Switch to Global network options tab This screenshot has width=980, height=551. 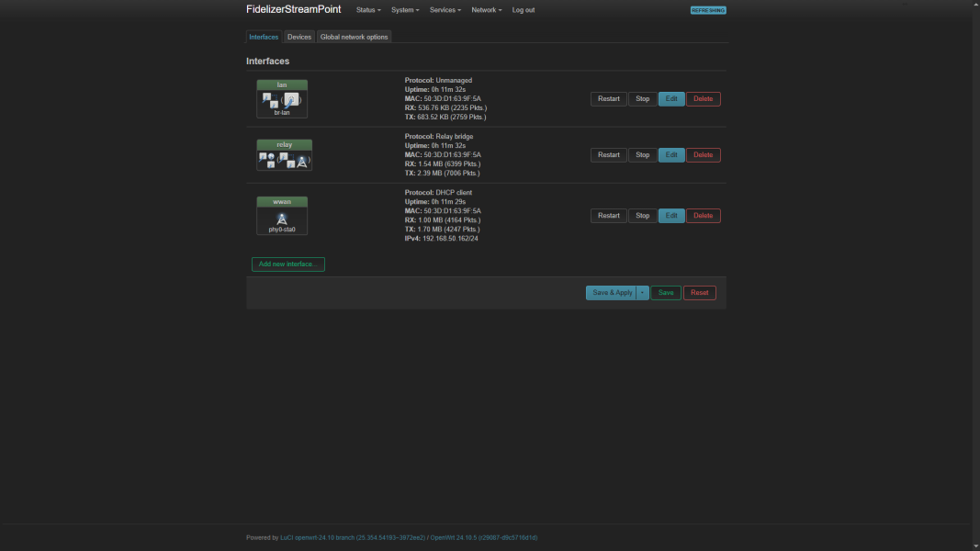[x=354, y=37]
